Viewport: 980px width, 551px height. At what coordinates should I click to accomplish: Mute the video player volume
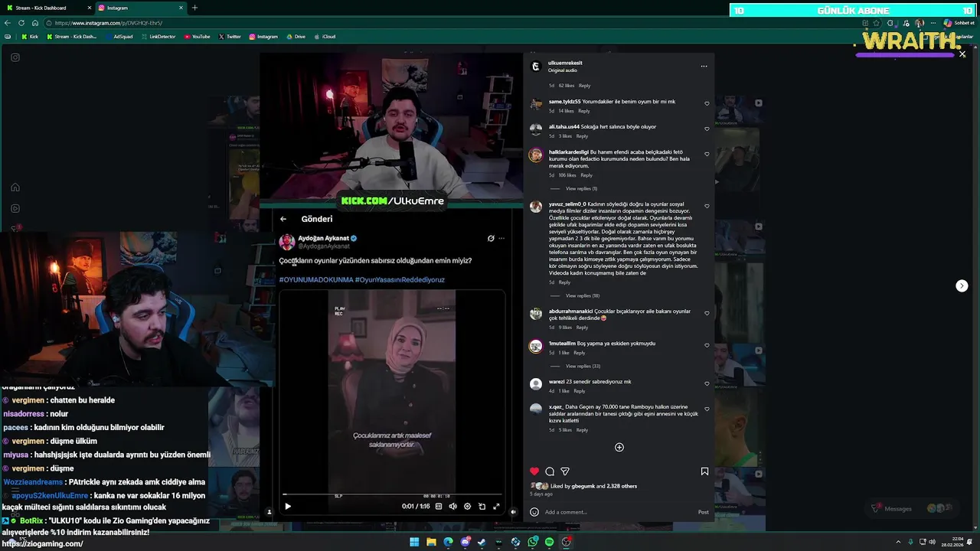pos(452,506)
